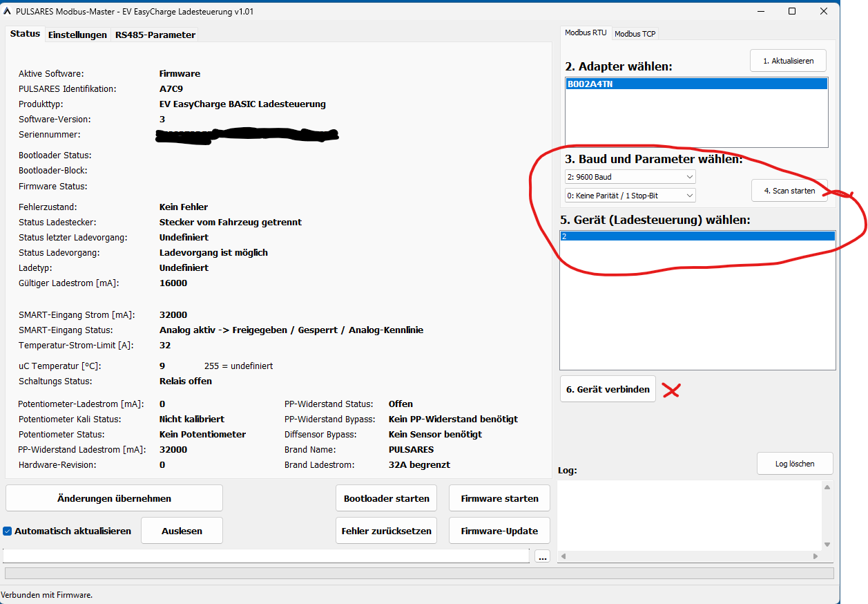Click the firmware file path input field
Viewport: 868px width, 604px height.
tap(266, 556)
